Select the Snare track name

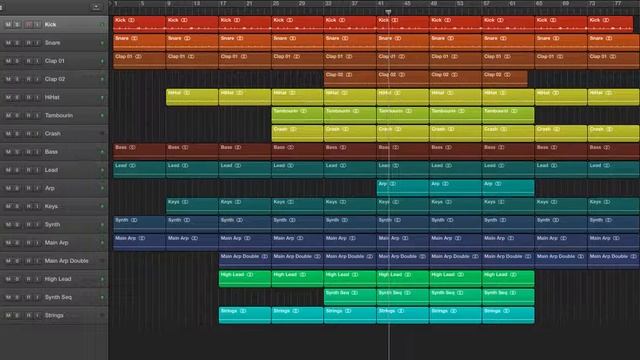(52, 43)
